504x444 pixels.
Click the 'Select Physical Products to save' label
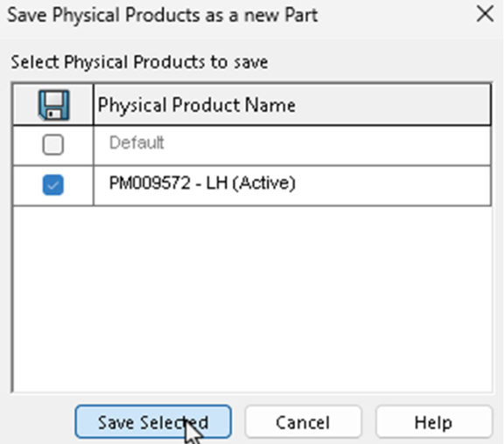(x=139, y=62)
